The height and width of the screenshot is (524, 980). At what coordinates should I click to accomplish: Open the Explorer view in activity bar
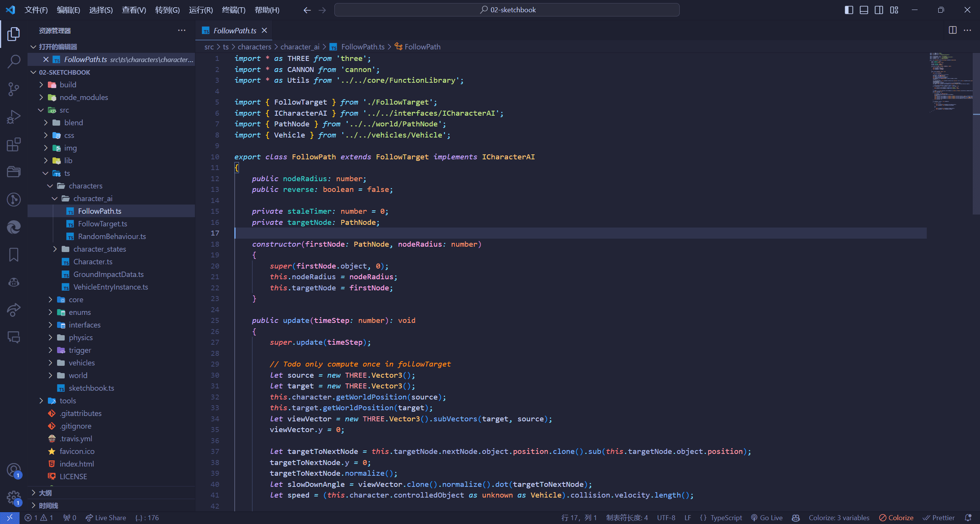[x=14, y=34]
